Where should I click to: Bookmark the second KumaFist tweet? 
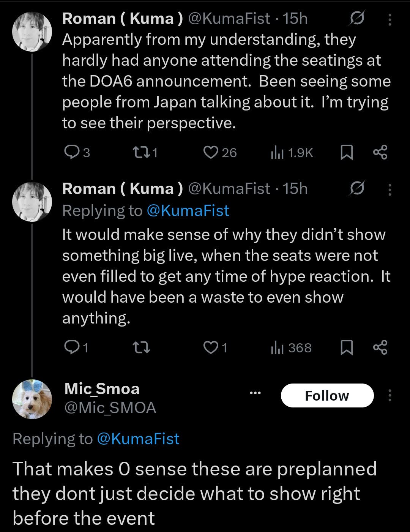coord(346,348)
